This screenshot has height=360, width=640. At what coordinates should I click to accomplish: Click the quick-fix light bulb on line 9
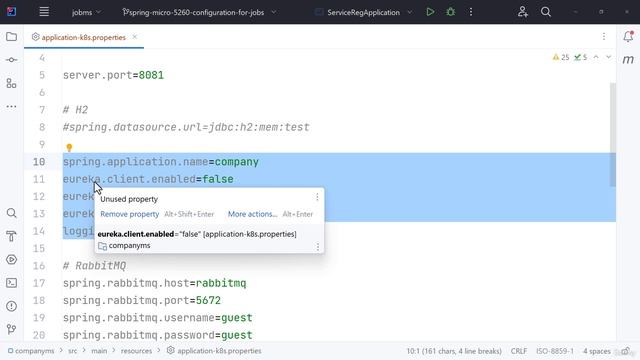(x=69, y=147)
